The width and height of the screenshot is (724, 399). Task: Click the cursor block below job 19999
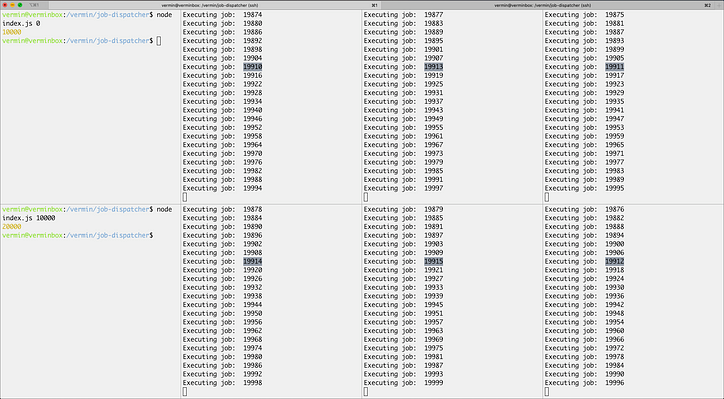coord(366,392)
